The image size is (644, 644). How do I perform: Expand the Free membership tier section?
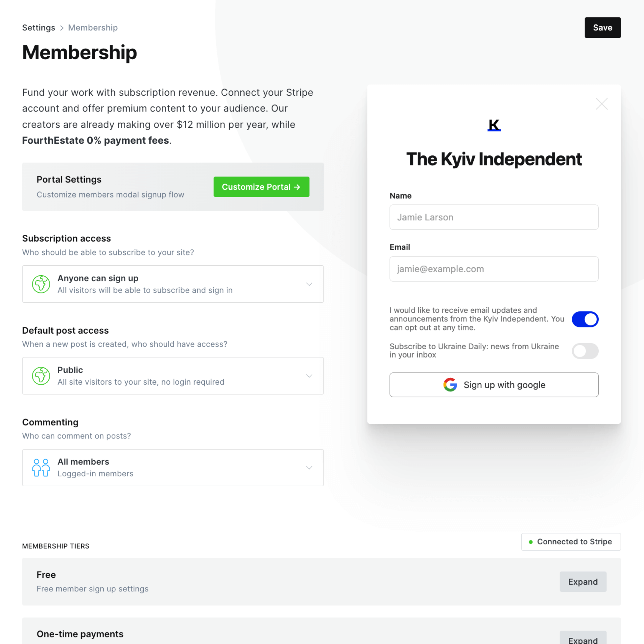tap(583, 582)
